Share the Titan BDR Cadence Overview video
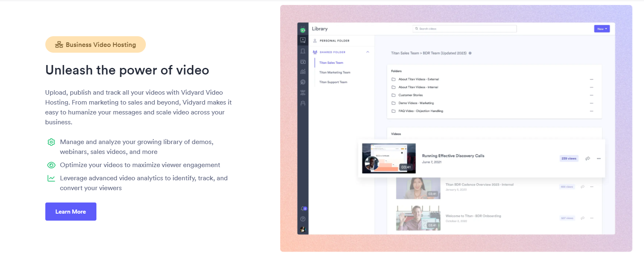644x277 pixels. click(x=583, y=187)
